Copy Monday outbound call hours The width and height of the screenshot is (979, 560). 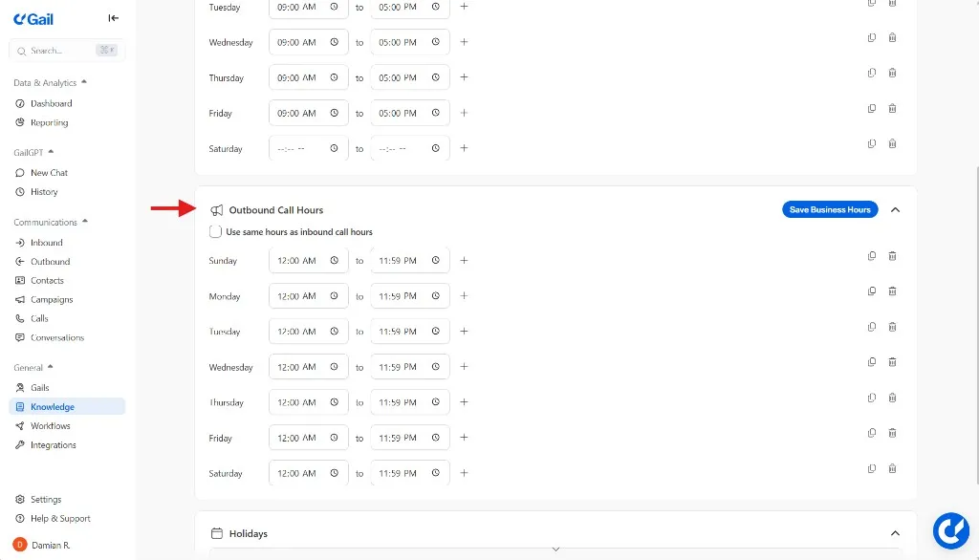coord(872,291)
